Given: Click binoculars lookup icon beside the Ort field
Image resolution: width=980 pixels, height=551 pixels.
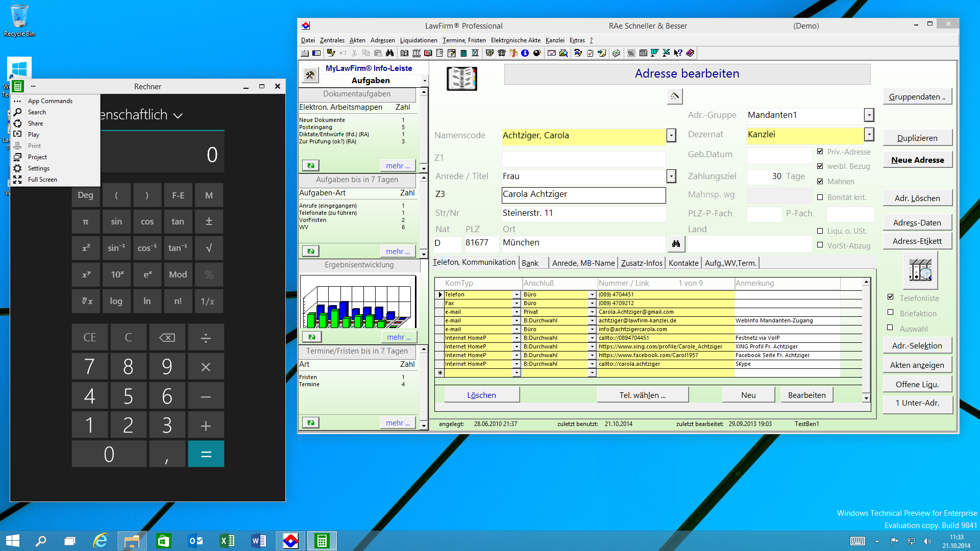Looking at the screenshot, I should (x=676, y=244).
